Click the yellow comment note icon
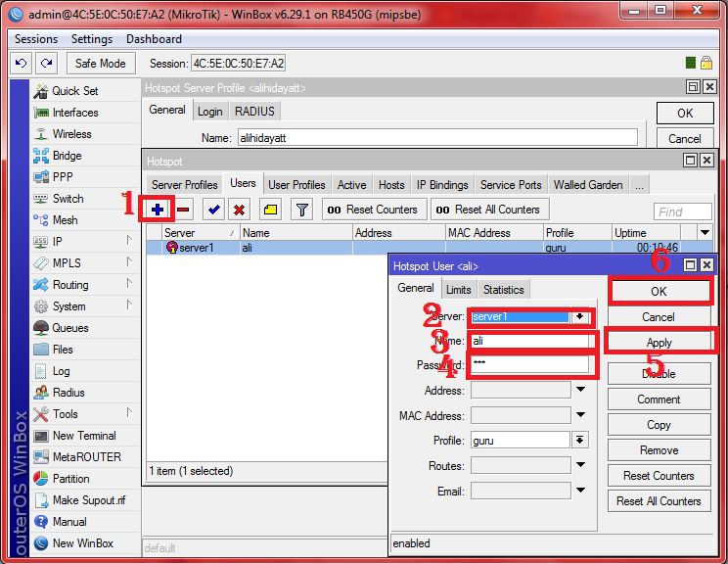 click(271, 210)
